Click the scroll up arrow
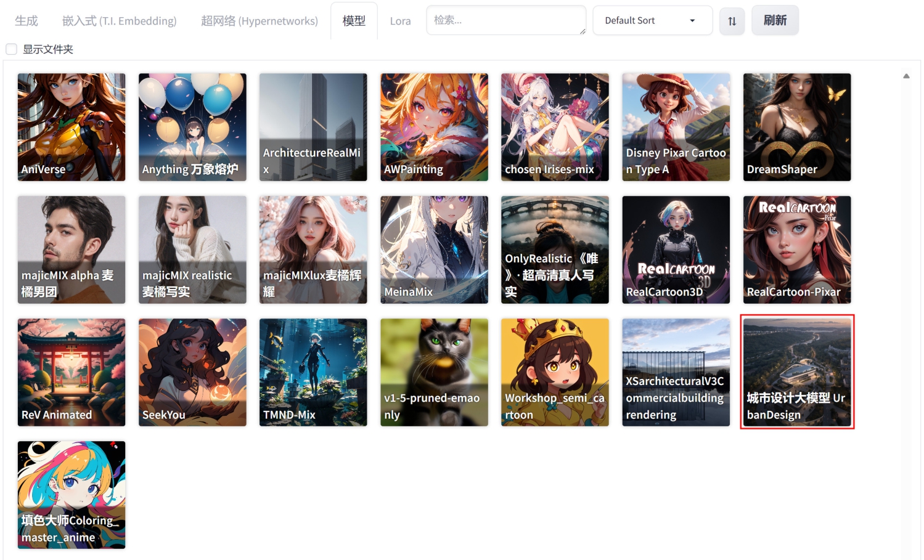Viewport: 924px width, 560px height. [906, 76]
